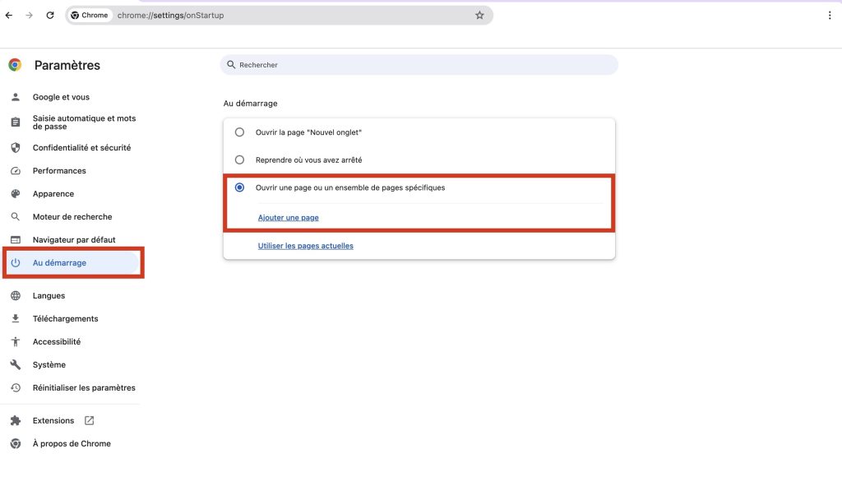Screen dimensions: 842x504
Task: Open Confidentialité et sécurité settings
Action: 81,148
